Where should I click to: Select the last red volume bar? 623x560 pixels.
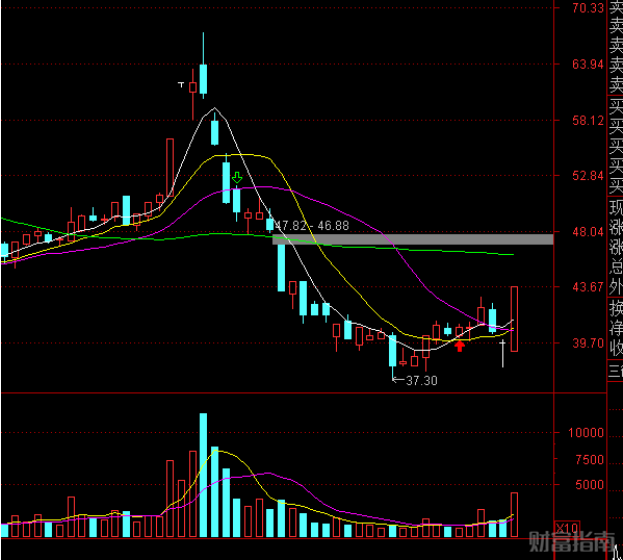[x=514, y=515]
